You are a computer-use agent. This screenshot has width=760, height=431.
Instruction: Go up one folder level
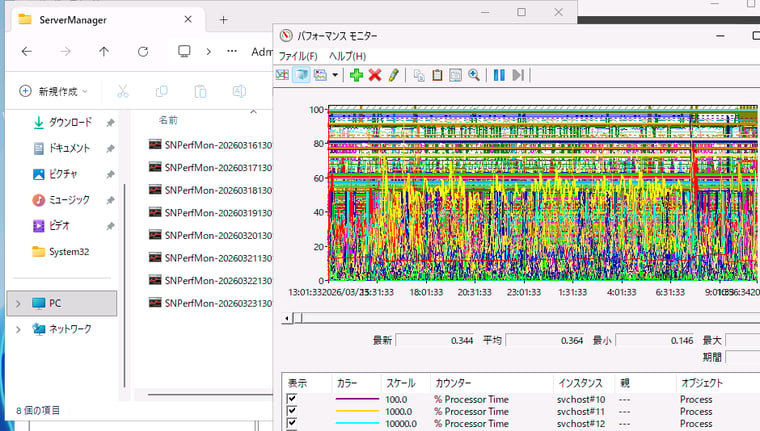[104, 51]
